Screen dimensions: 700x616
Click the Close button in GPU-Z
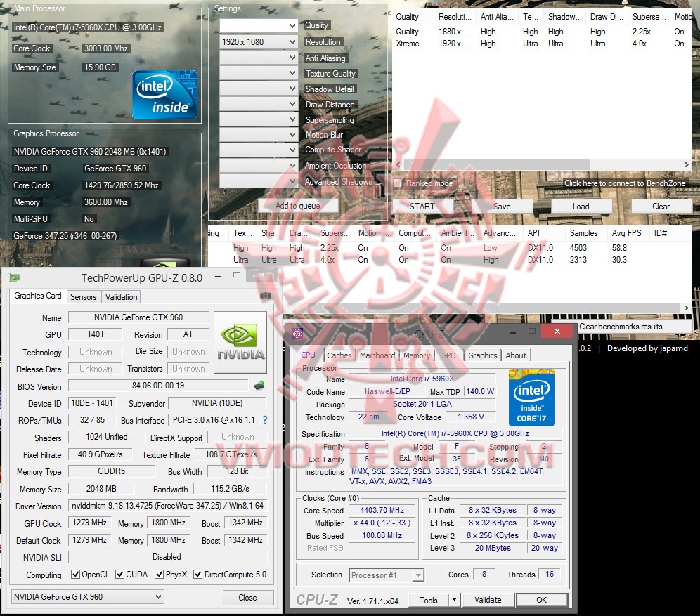pos(248,597)
